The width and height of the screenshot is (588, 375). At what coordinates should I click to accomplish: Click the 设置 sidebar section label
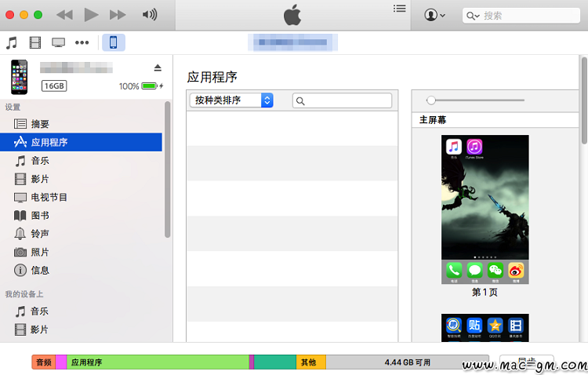(13, 107)
